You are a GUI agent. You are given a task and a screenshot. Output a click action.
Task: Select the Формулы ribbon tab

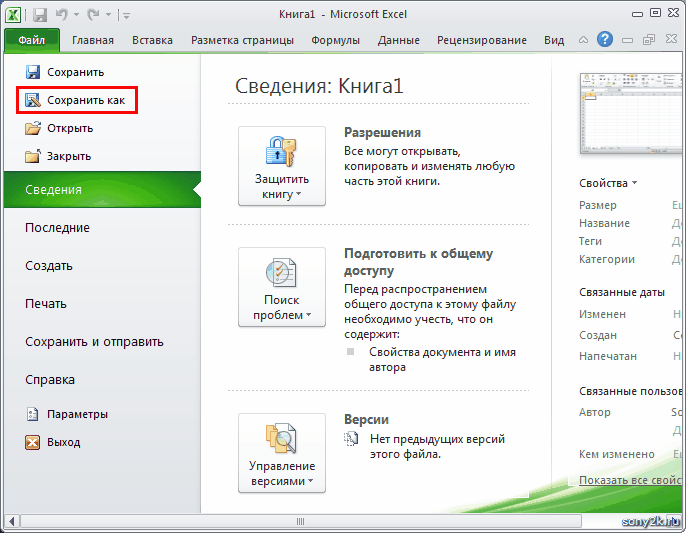point(336,40)
